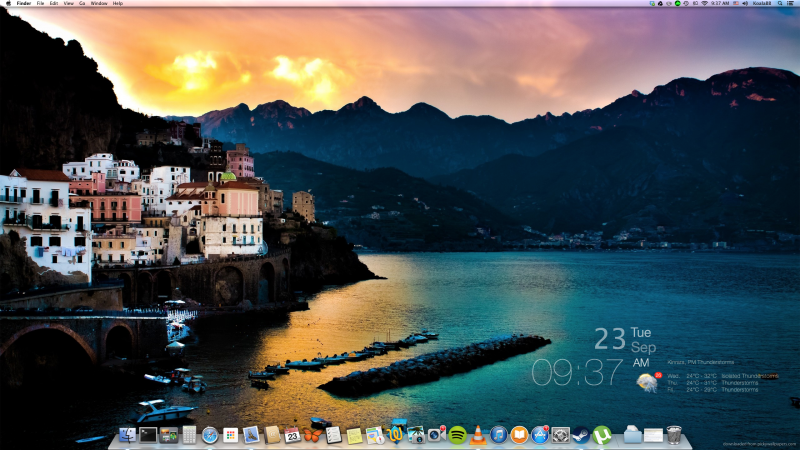Launch Terminal from the Dock
This screenshot has width=800, height=450.
[147, 435]
